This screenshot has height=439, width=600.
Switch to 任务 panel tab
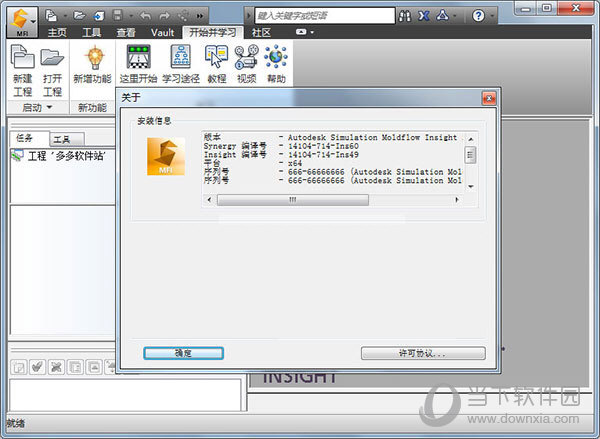pos(29,138)
